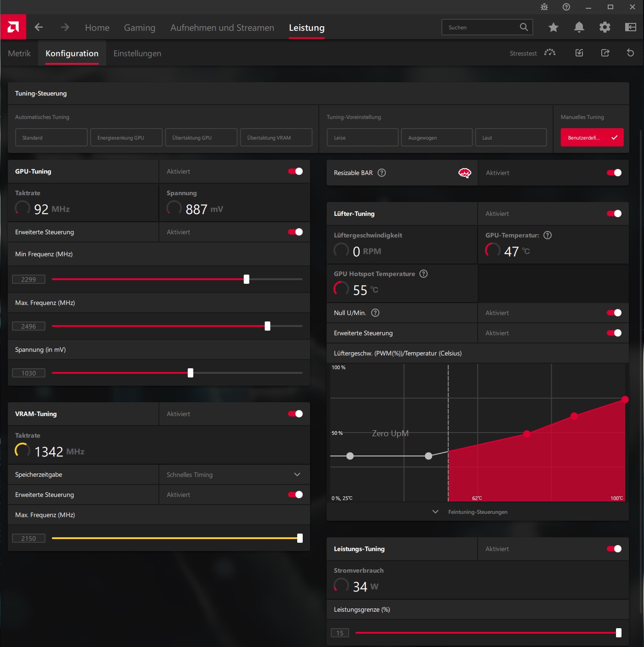Open the Stresstest gauge icon
Image resolution: width=644 pixels, height=647 pixels.
(549, 53)
